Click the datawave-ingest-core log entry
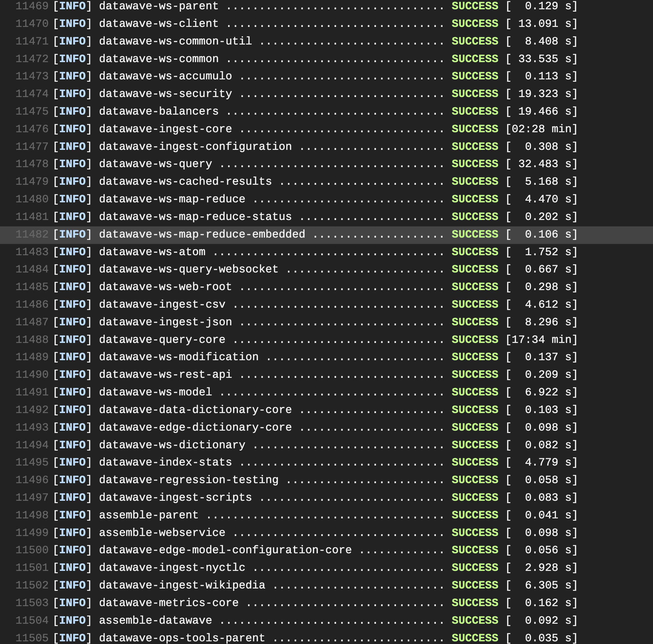 [x=165, y=129]
